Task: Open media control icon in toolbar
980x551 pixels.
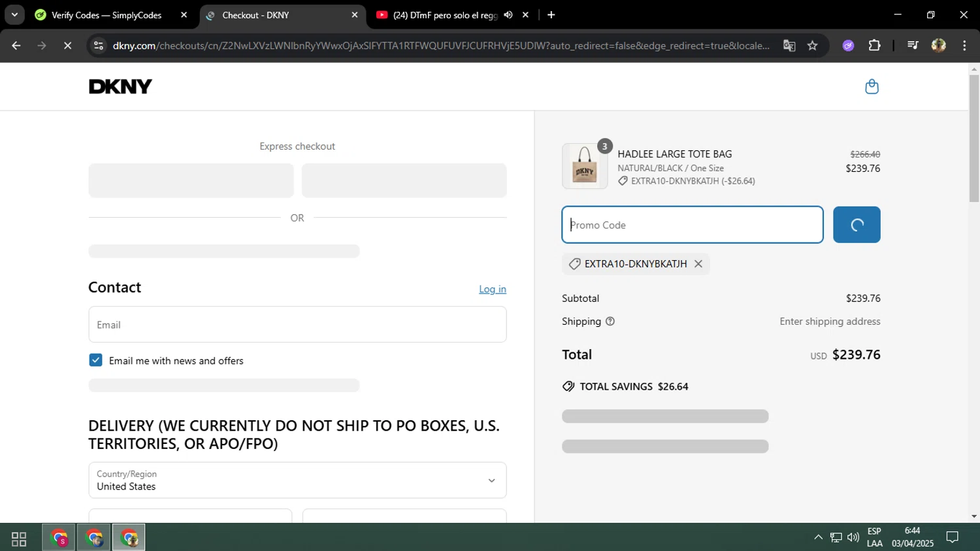Action: tap(913, 46)
